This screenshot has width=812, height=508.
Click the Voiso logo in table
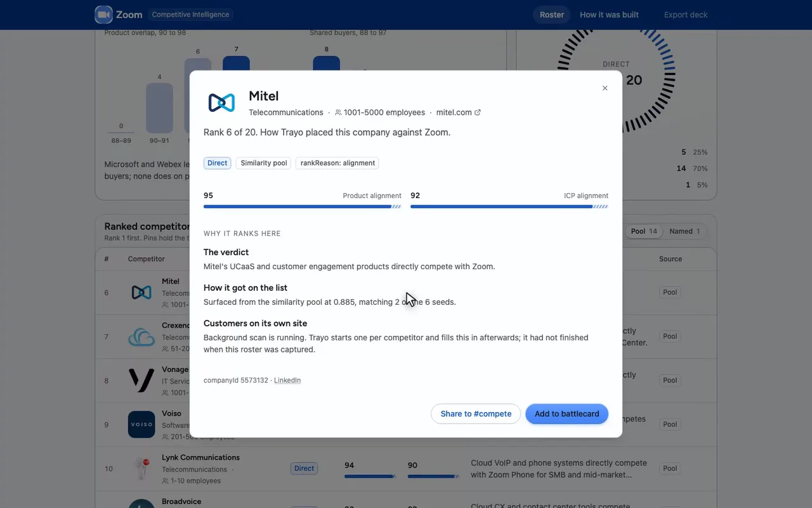point(141,424)
